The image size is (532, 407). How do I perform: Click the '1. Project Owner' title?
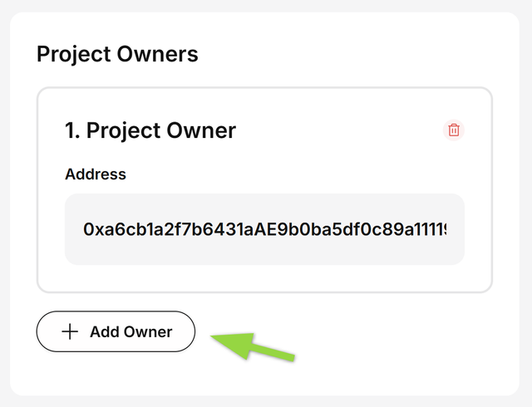150,130
